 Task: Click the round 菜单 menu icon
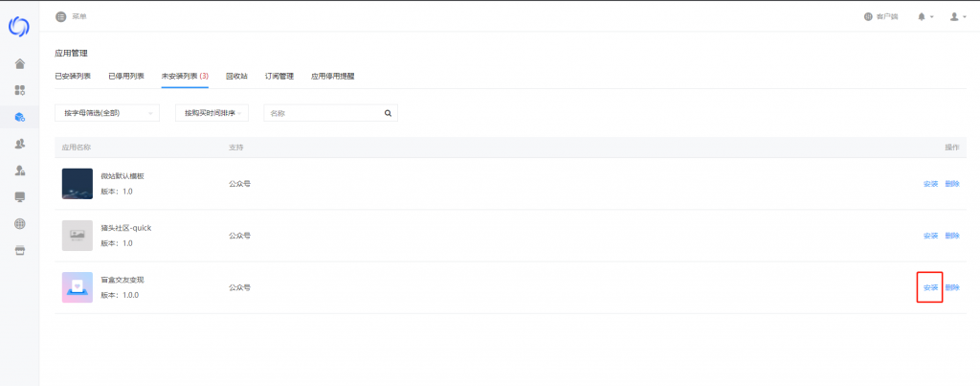click(x=60, y=17)
